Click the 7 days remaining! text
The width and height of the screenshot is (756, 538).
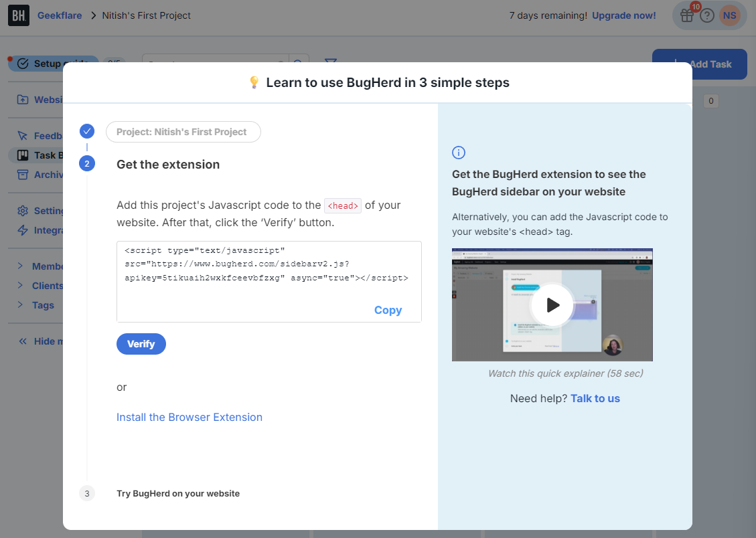coord(548,15)
